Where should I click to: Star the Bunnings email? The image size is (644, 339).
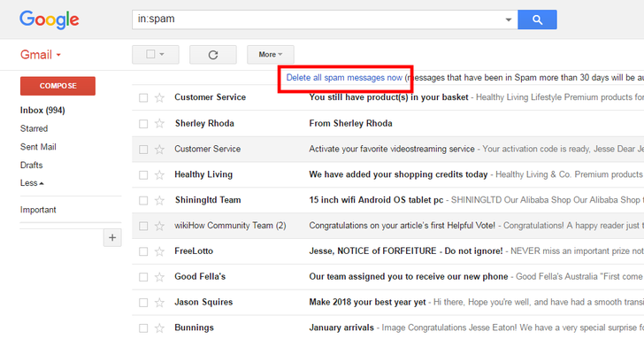pos(159,327)
